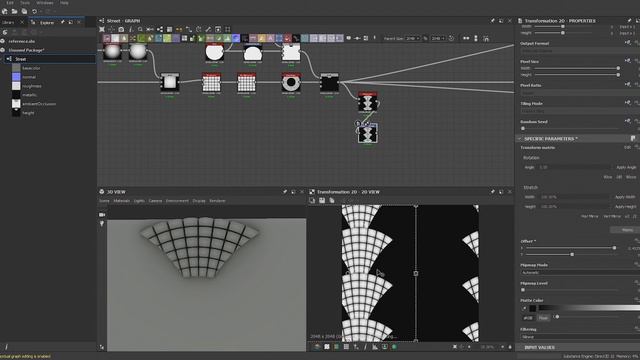Viewport: 640px width, 360px height.
Task: Click the Offset X slider handle
Action: tap(614, 248)
